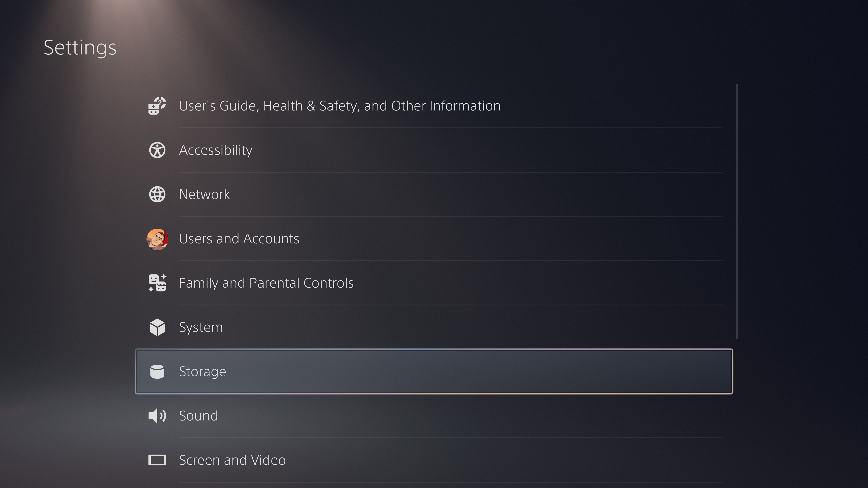Click the System cube icon
The image size is (868, 488).
pyautogui.click(x=157, y=327)
